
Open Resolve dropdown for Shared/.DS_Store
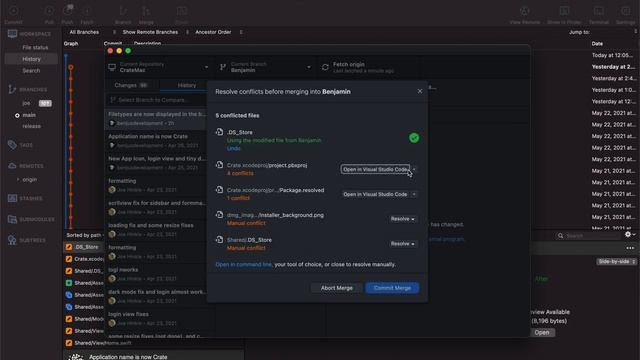coord(402,244)
